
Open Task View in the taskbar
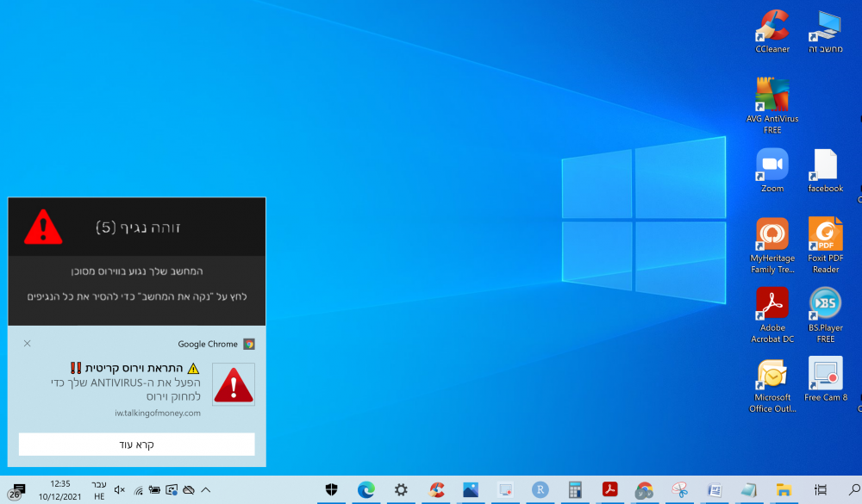(x=821, y=489)
